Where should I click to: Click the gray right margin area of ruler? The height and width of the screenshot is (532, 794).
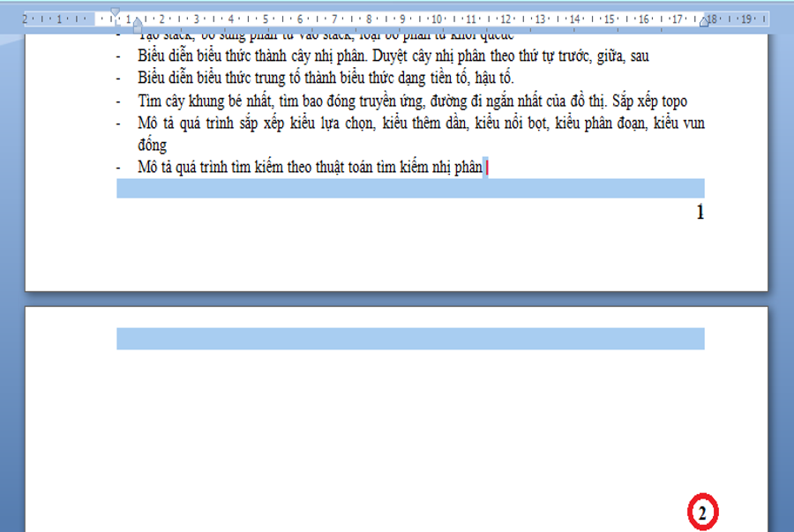(x=737, y=19)
